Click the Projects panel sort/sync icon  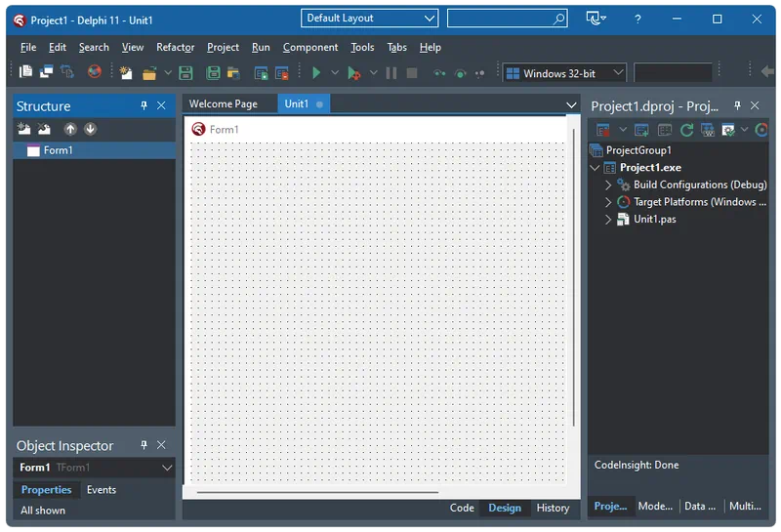pos(708,130)
